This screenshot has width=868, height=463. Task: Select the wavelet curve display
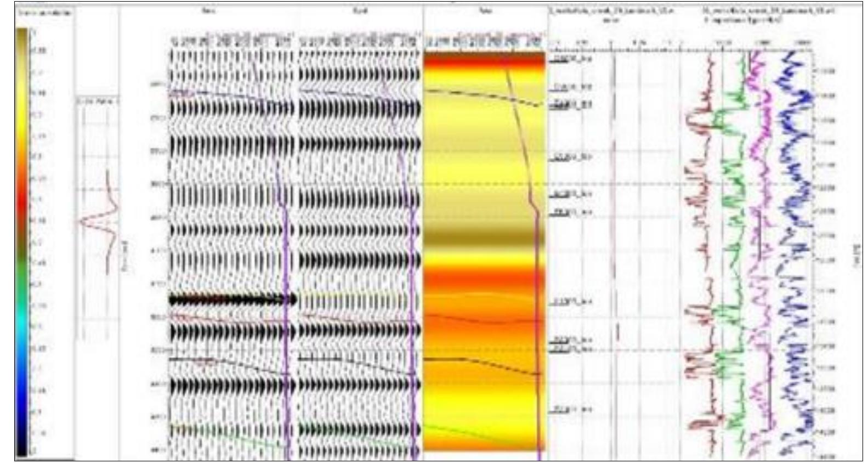99,222
